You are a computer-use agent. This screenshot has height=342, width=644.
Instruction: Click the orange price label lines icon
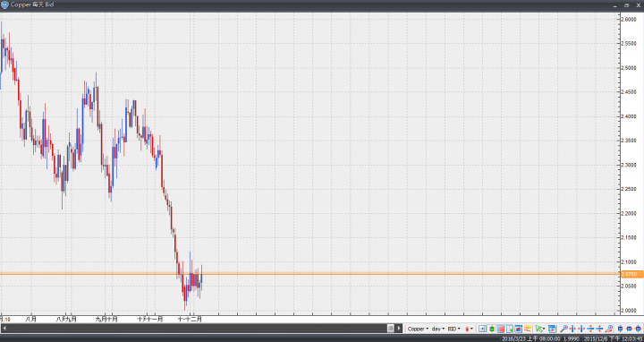tap(528, 329)
